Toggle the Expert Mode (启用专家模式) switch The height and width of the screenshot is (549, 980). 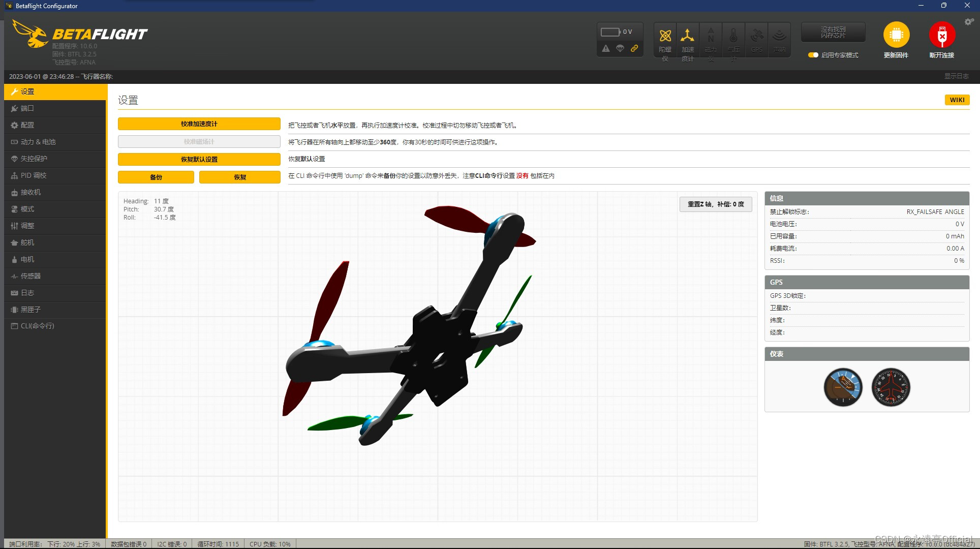tap(813, 55)
